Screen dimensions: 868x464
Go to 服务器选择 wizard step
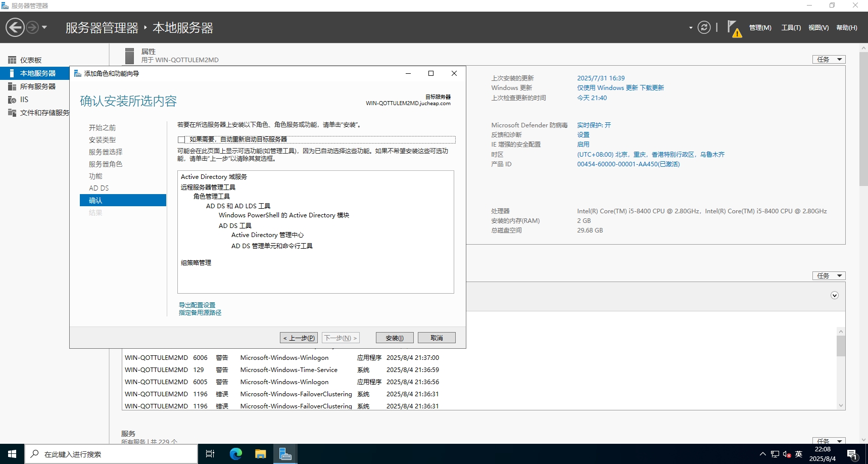pos(106,152)
